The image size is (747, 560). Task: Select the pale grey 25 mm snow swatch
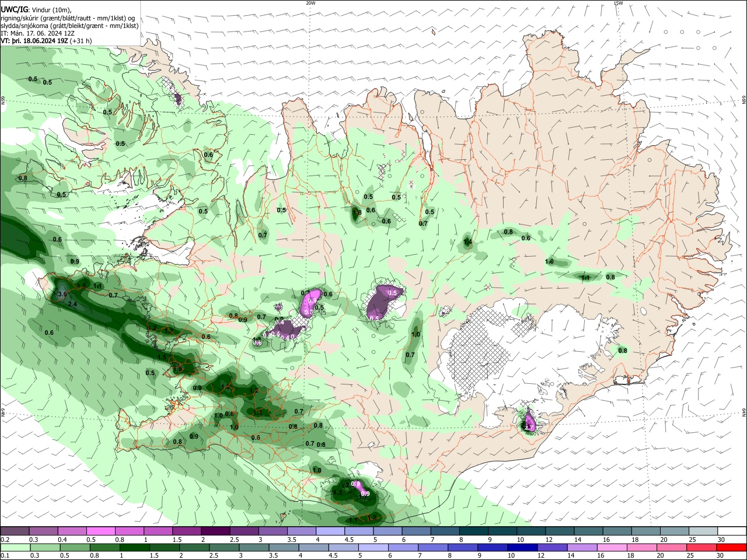tap(703, 531)
